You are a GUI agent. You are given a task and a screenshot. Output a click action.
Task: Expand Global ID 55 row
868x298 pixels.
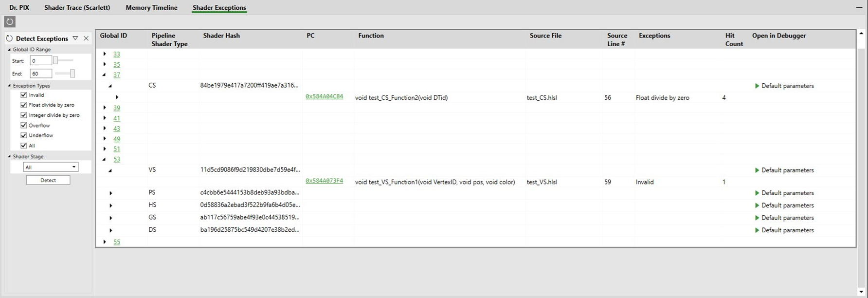click(x=105, y=242)
